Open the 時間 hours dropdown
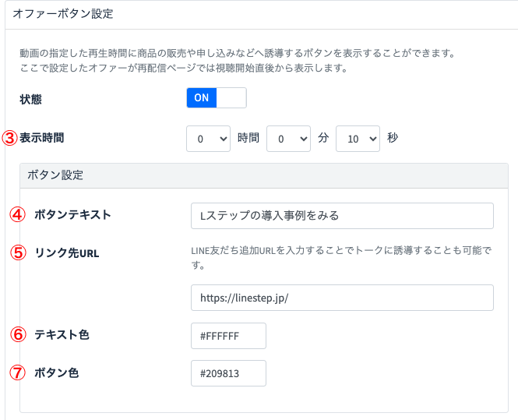518x420 pixels. tap(208, 139)
